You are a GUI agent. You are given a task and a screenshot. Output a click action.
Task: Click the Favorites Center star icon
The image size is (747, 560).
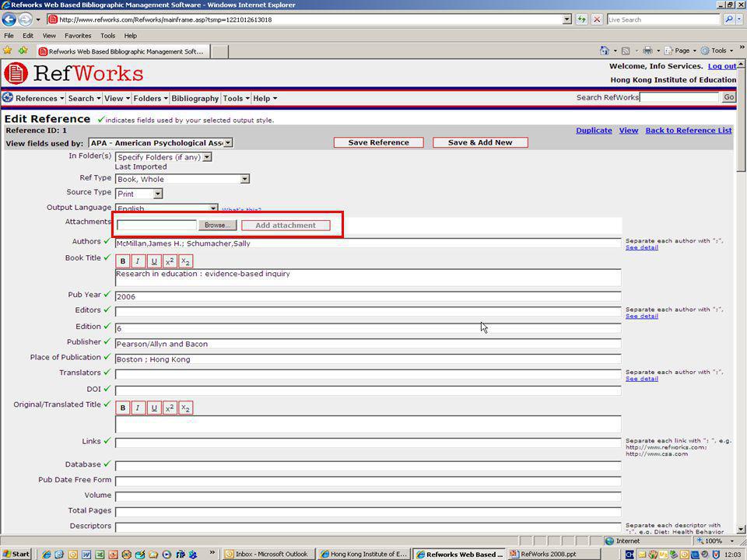pyautogui.click(x=8, y=51)
